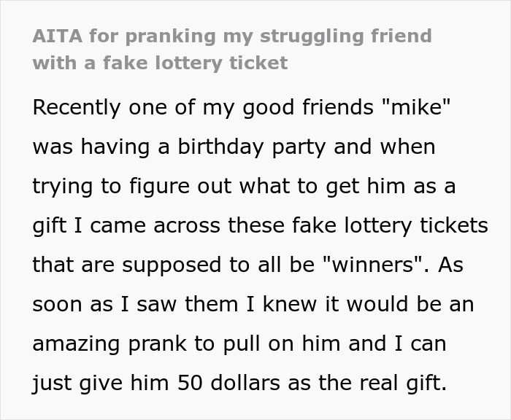The height and width of the screenshot is (420, 511).
Task: Click the post title beginning with AITA
Action: tap(232, 36)
